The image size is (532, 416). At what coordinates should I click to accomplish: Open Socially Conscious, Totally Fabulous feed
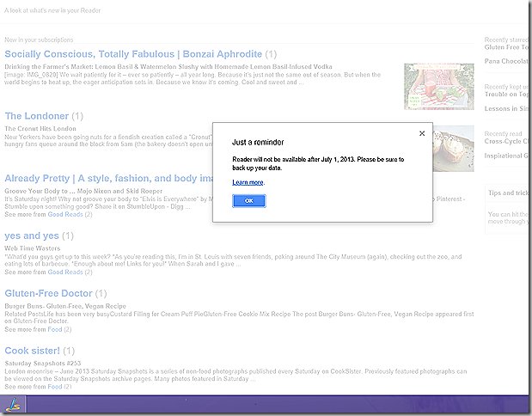[133, 54]
